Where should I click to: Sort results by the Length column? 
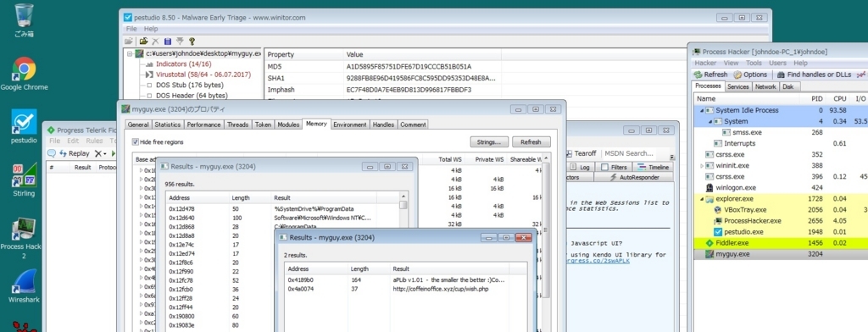click(368, 268)
